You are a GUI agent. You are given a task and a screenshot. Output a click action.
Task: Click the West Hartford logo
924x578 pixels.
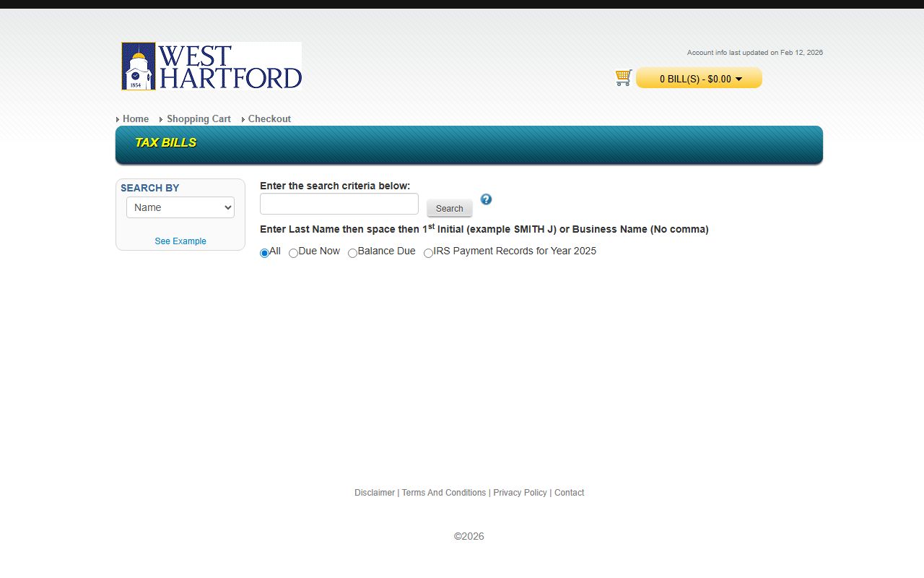[x=212, y=66]
